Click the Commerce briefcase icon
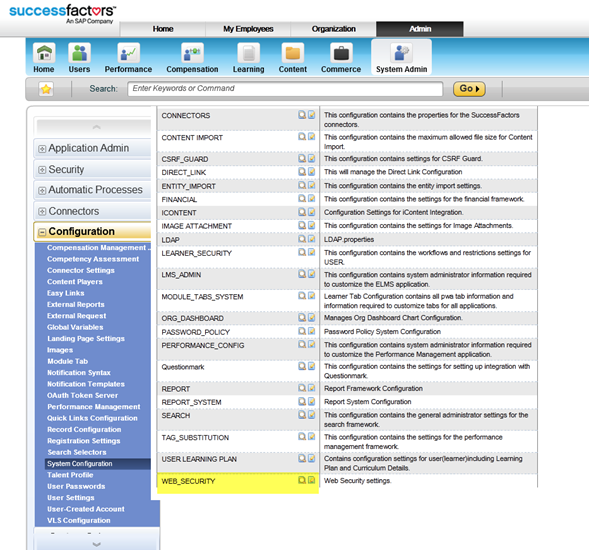The height and width of the screenshot is (550, 589). (x=341, y=53)
